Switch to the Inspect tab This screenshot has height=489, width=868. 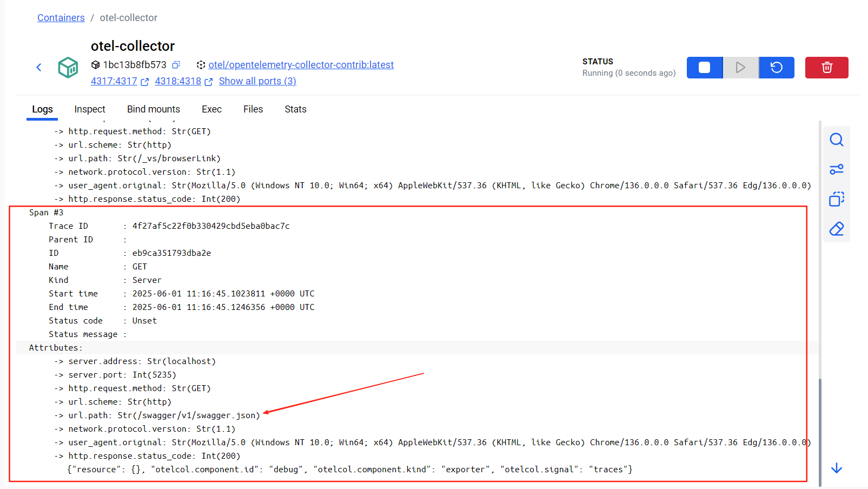click(90, 109)
